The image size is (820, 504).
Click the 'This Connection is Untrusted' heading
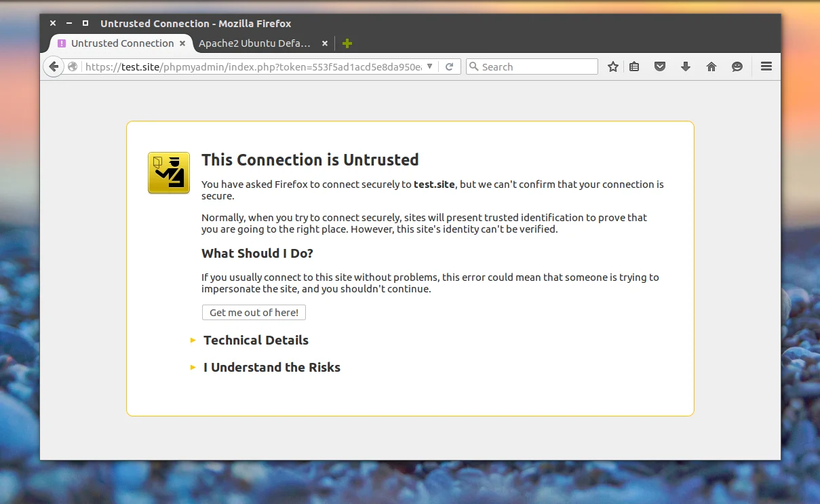click(310, 159)
